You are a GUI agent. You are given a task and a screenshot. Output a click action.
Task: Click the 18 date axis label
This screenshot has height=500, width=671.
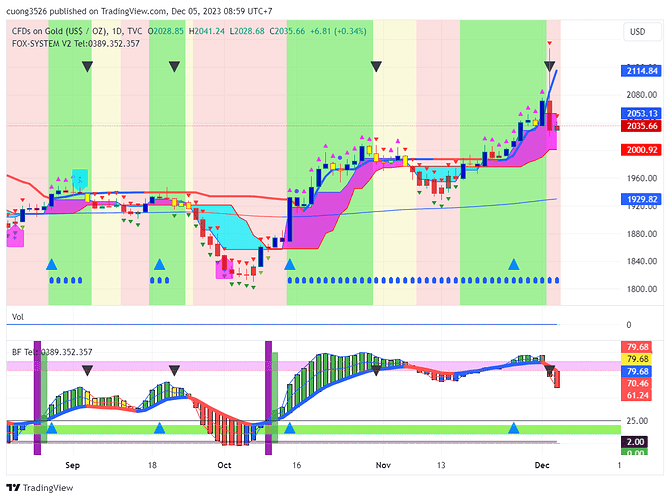coord(152,465)
